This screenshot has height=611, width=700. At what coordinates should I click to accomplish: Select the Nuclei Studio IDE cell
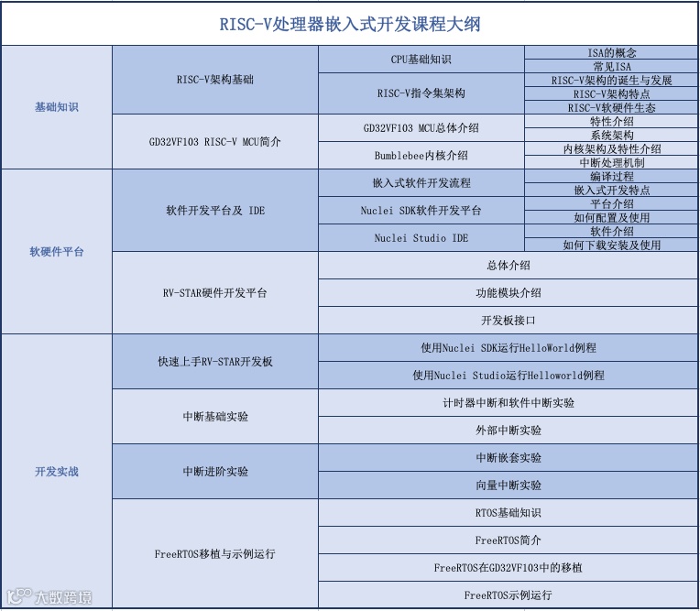coord(421,238)
